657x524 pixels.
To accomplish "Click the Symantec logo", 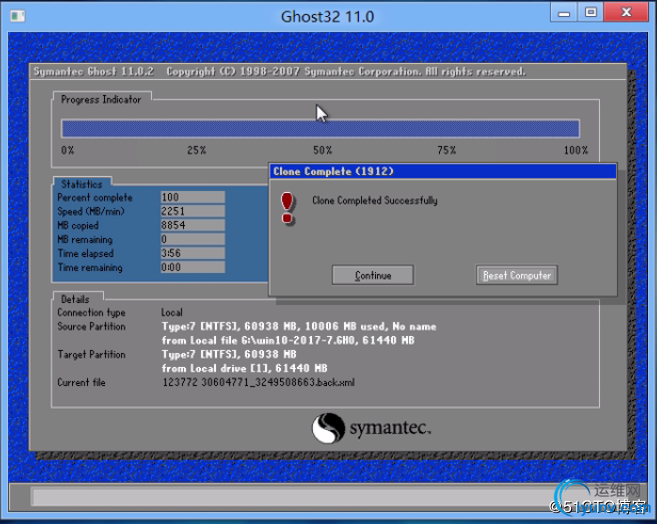I will coord(371,428).
